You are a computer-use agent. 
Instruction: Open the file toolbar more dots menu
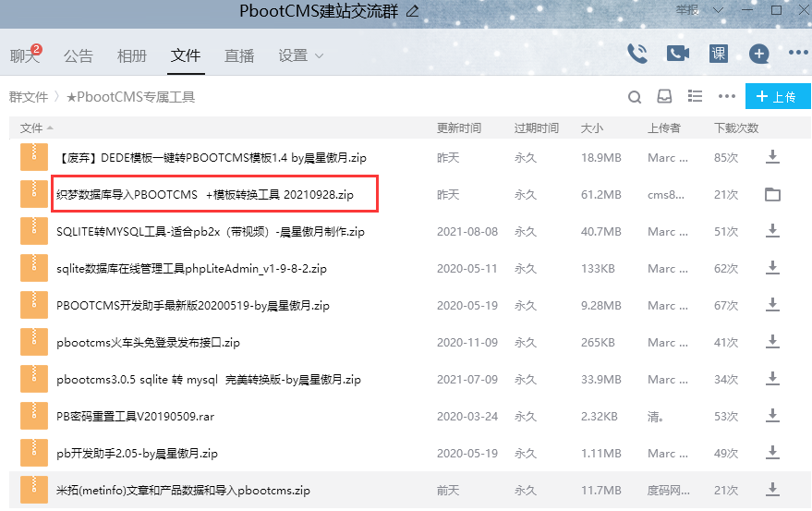727,96
